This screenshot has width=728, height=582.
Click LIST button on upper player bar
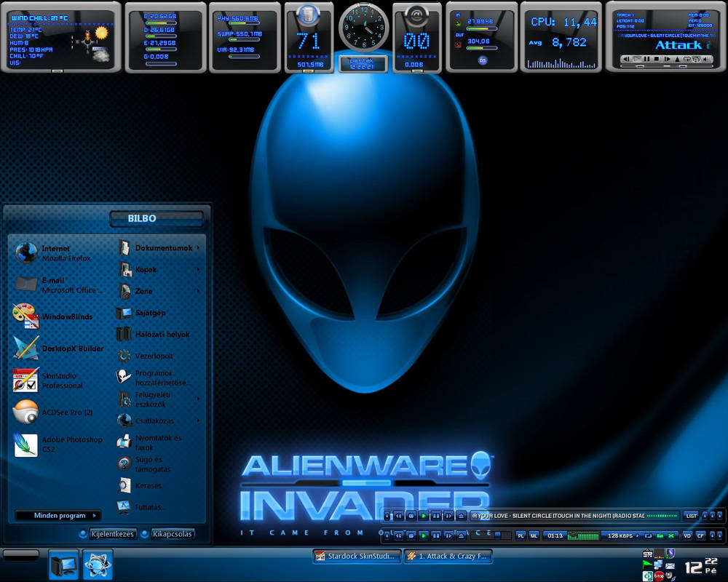click(x=692, y=516)
